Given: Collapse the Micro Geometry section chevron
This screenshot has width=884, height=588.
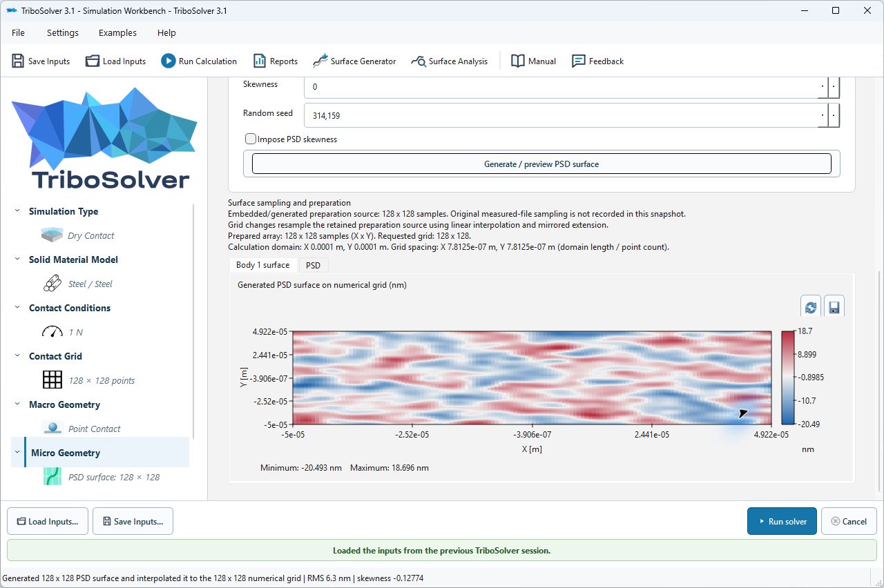Looking at the screenshot, I should point(17,453).
